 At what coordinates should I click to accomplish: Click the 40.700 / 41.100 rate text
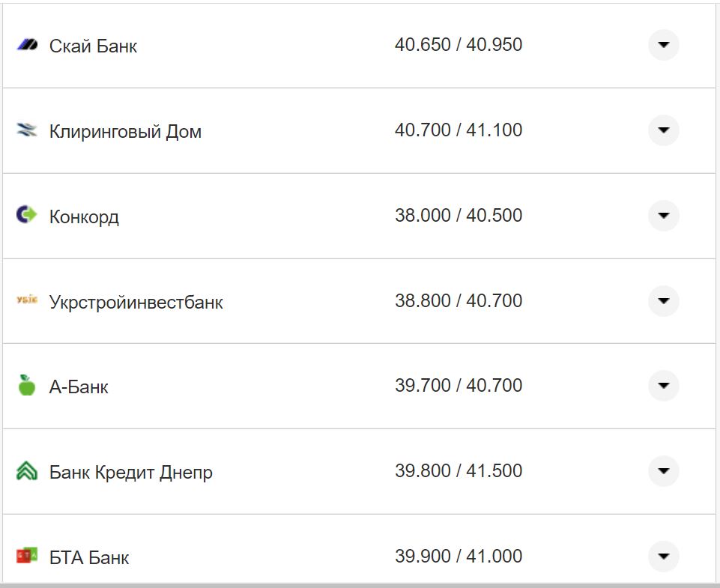pyautogui.click(x=460, y=130)
